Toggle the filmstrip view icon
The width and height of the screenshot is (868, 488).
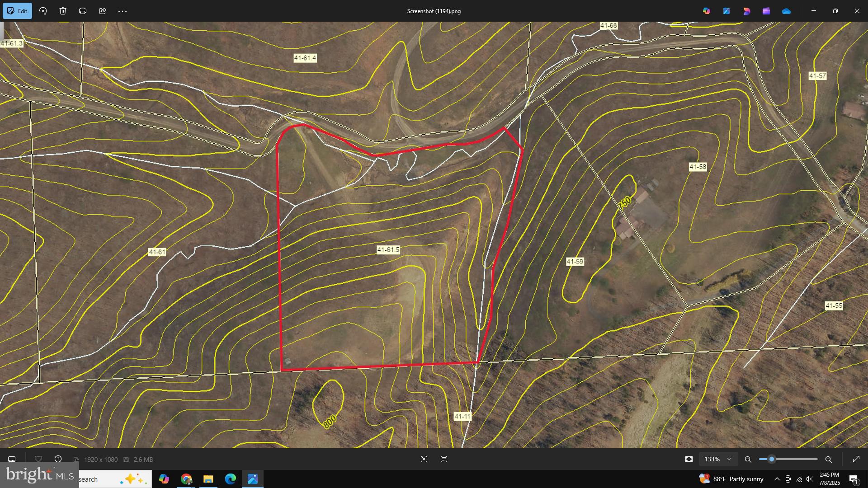point(12,459)
